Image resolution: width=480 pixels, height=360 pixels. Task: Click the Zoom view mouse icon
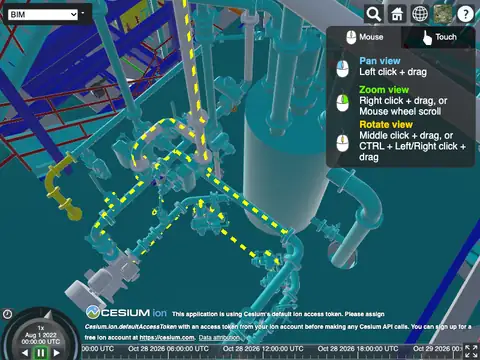[x=343, y=102]
